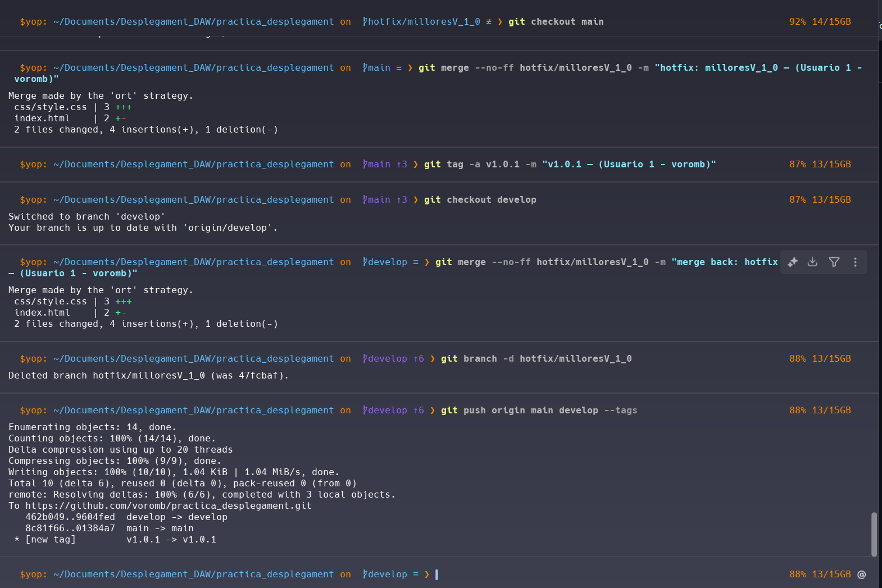This screenshot has height=588, width=882.
Task: Select the git push origin main develop block
Action: pos(538,411)
